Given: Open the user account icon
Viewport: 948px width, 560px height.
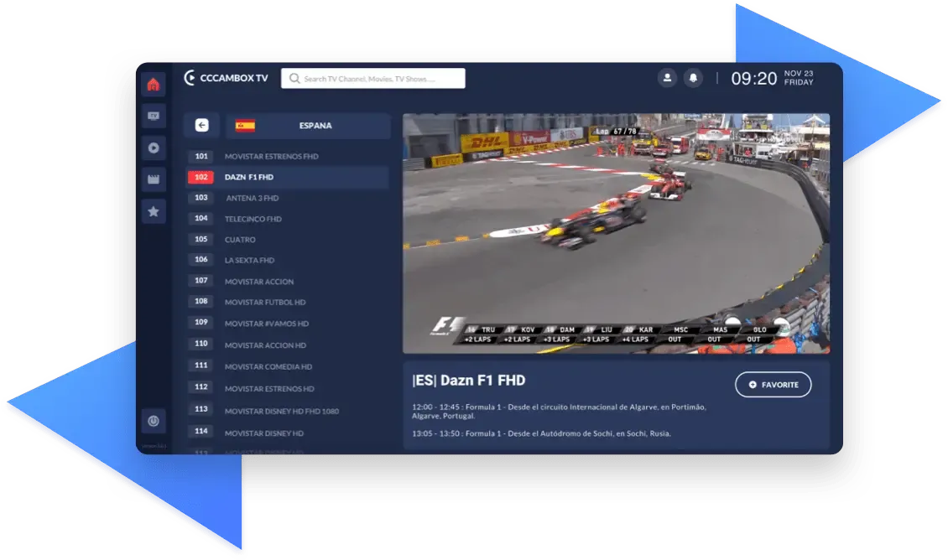Looking at the screenshot, I should coord(667,77).
